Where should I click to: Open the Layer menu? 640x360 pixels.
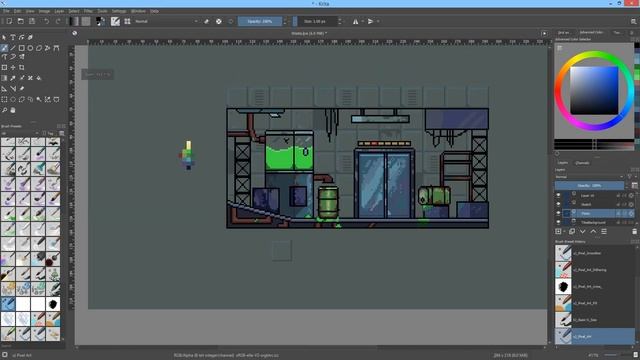click(x=59, y=11)
